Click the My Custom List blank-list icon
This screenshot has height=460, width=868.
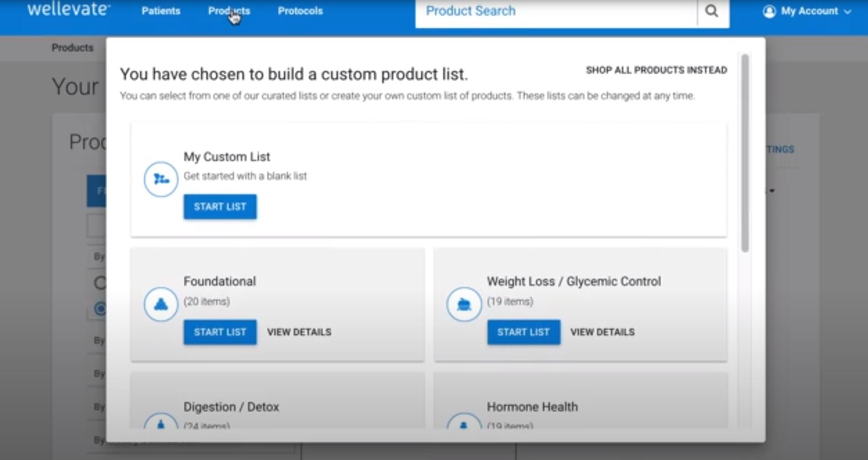click(160, 179)
